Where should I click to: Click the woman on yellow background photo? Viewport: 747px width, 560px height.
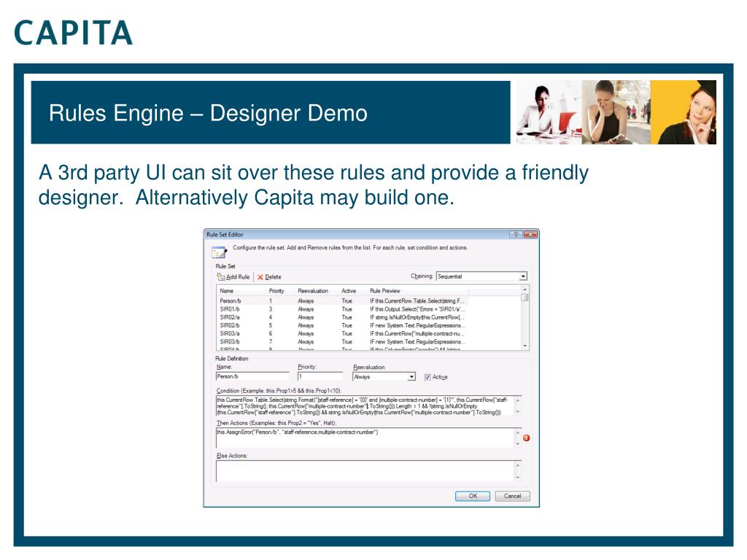pyautogui.click(x=683, y=112)
